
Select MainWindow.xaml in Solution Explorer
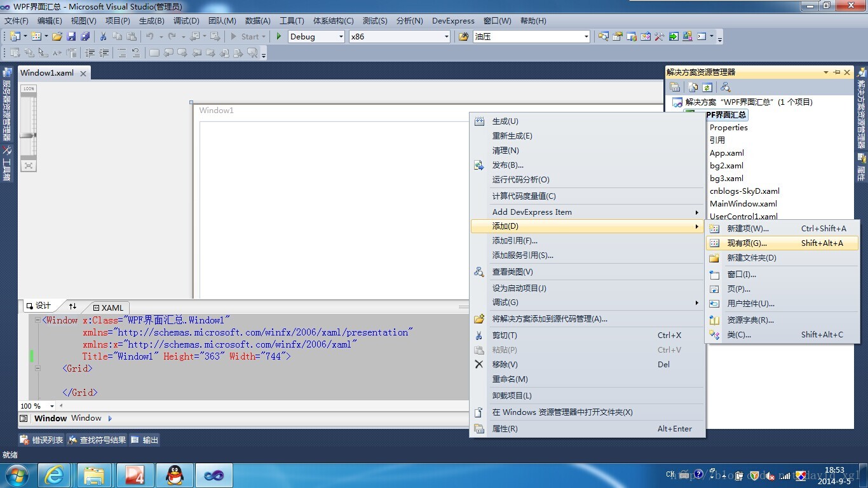743,204
